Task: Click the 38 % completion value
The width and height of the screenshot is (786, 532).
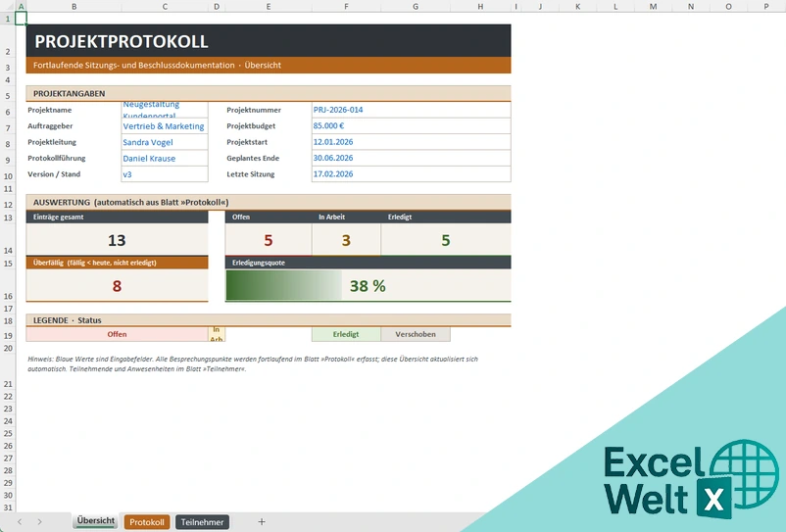Action: click(x=368, y=286)
